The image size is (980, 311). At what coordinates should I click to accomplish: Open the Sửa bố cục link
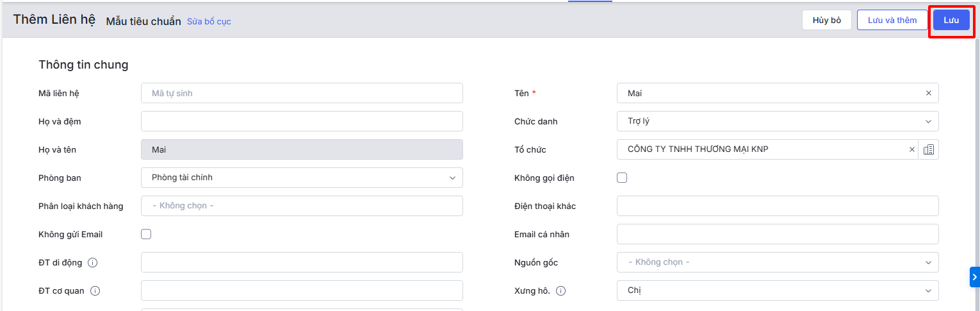click(209, 21)
